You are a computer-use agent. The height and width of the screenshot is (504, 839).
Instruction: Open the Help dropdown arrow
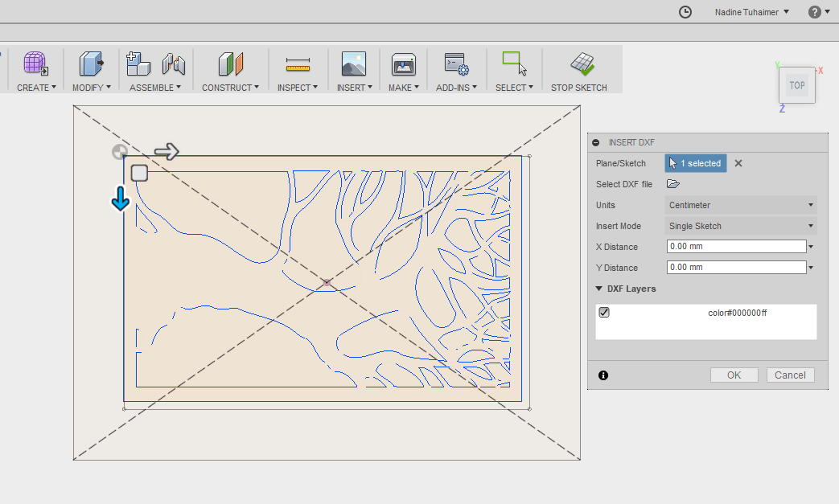(829, 12)
